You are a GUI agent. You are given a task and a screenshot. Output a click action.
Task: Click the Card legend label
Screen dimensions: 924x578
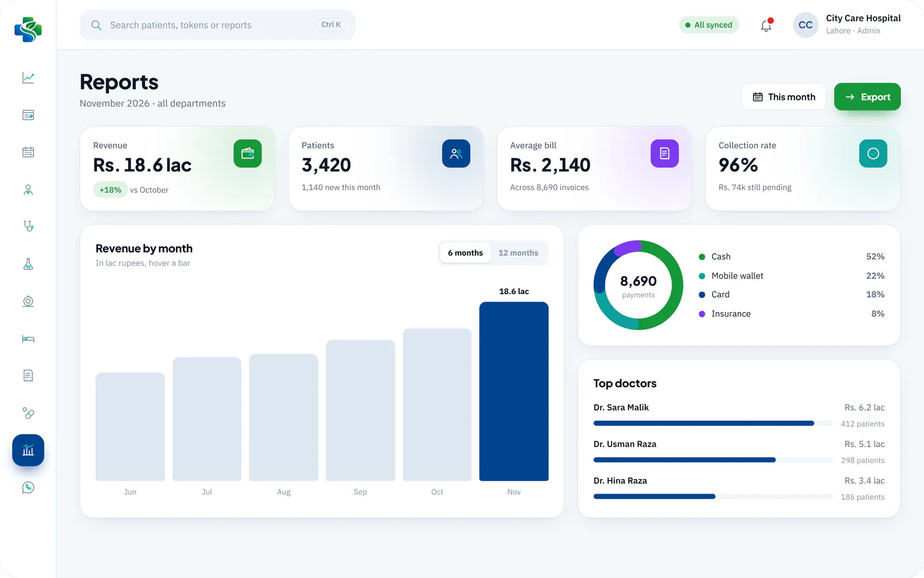721,295
